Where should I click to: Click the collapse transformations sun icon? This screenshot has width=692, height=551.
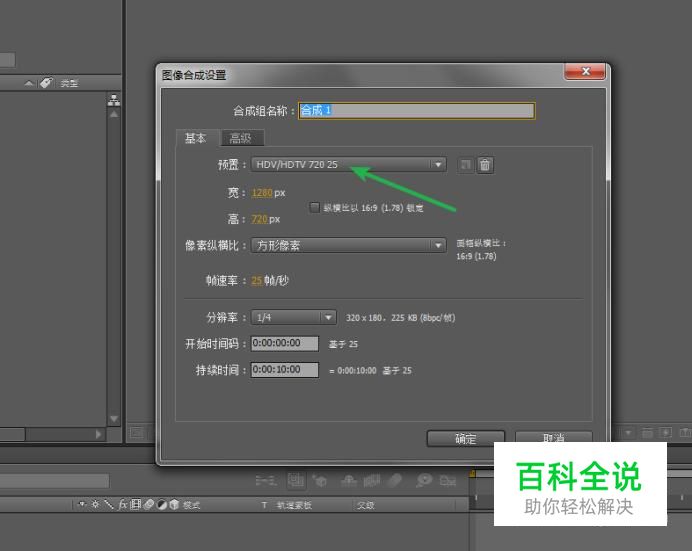pyautogui.click(x=95, y=504)
